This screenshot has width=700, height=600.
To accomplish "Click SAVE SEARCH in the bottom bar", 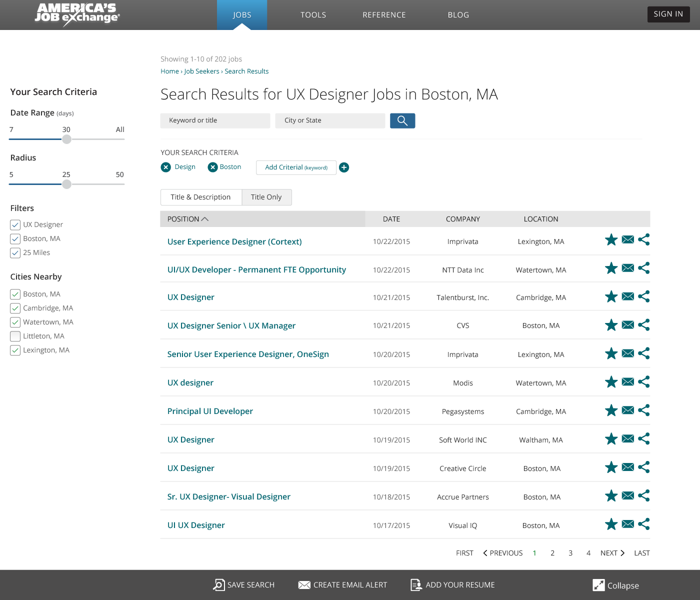I will coord(244,584).
